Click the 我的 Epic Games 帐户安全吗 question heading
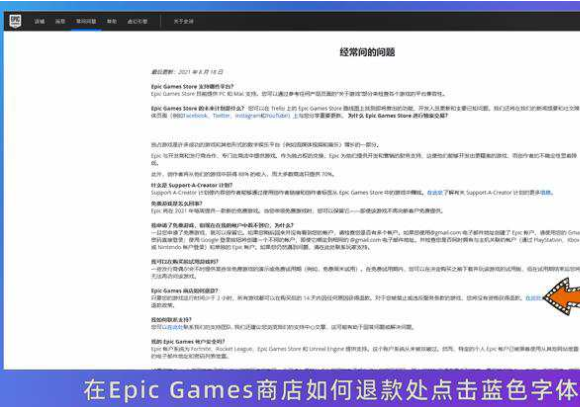This screenshot has height=407, width=580. pyautogui.click(x=188, y=342)
